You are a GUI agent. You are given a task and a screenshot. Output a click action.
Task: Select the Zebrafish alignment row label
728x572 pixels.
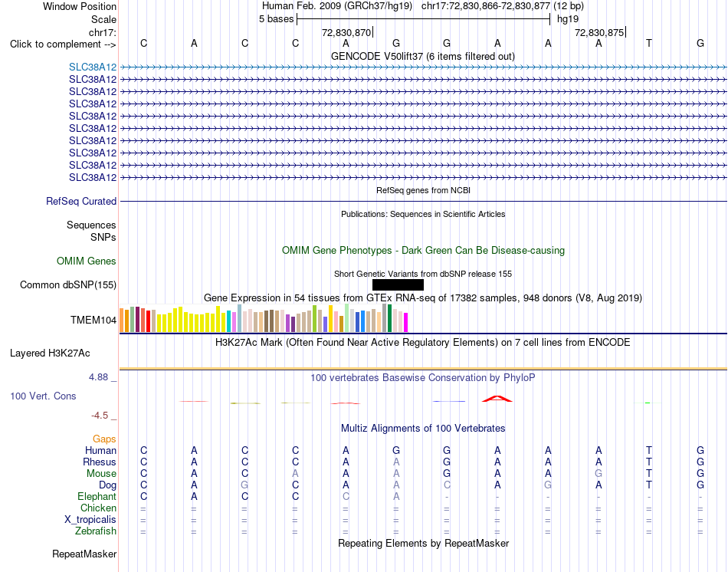(96, 531)
